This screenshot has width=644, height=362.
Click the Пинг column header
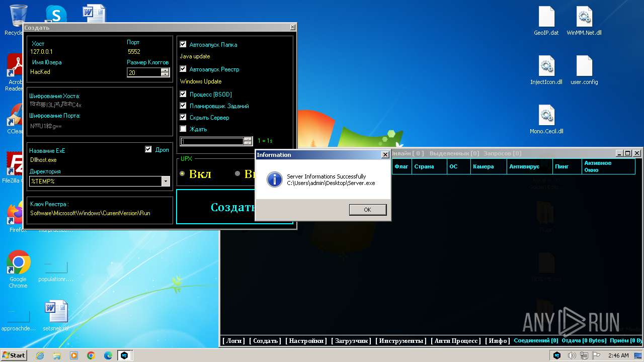click(567, 166)
